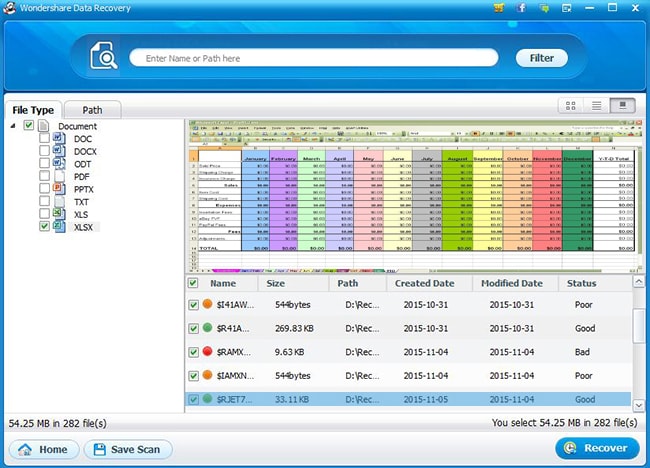
Task: Uncheck the XLSX file type checkbox
Action: click(44, 226)
